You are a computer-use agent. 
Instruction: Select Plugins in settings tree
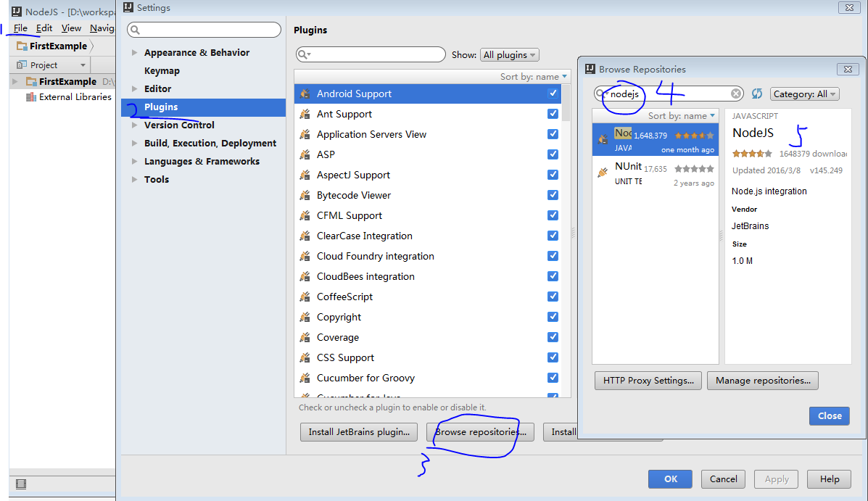pyautogui.click(x=203, y=107)
